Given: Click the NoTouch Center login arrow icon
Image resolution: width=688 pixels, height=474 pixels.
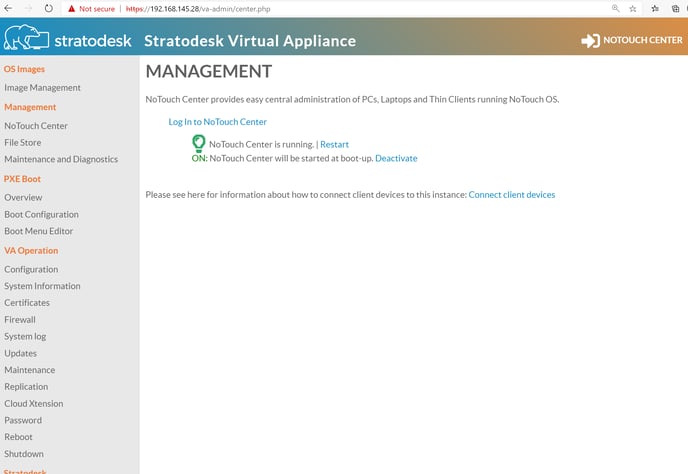Looking at the screenshot, I should (x=590, y=40).
